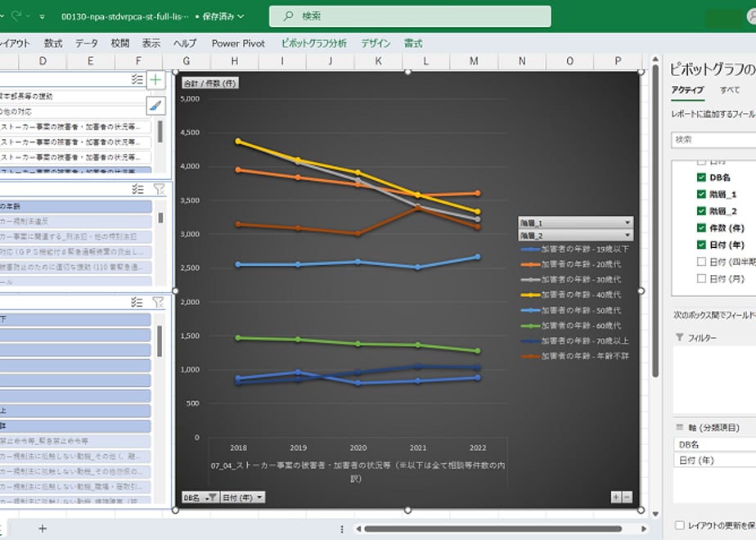The height and width of the screenshot is (540, 756).
Task: Click the orange 20歳代 legend line sample
Action: (530, 264)
